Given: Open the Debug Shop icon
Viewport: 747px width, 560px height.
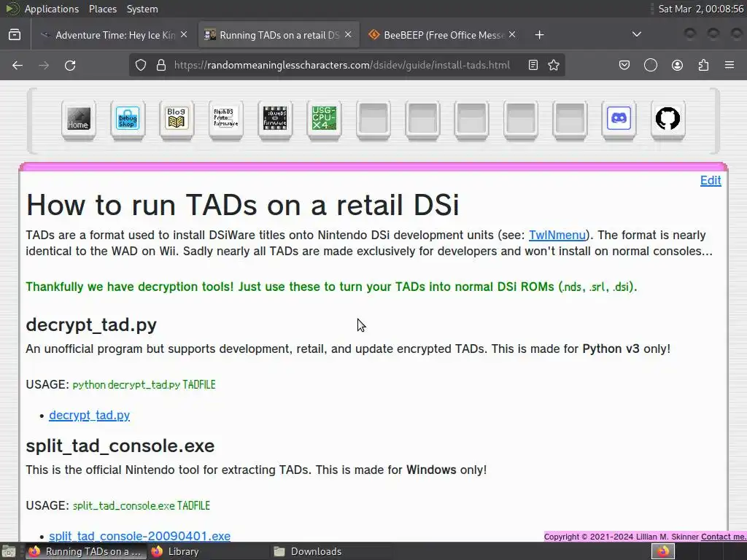Looking at the screenshot, I should (x=128, y=119).
